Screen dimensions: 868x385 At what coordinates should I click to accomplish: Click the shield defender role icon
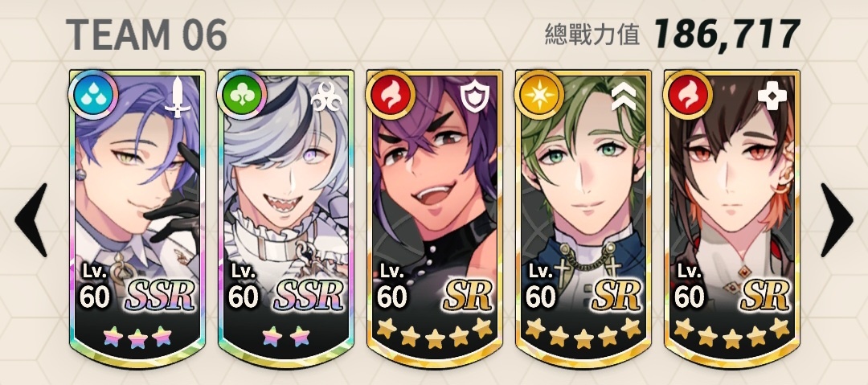point(474,96)
